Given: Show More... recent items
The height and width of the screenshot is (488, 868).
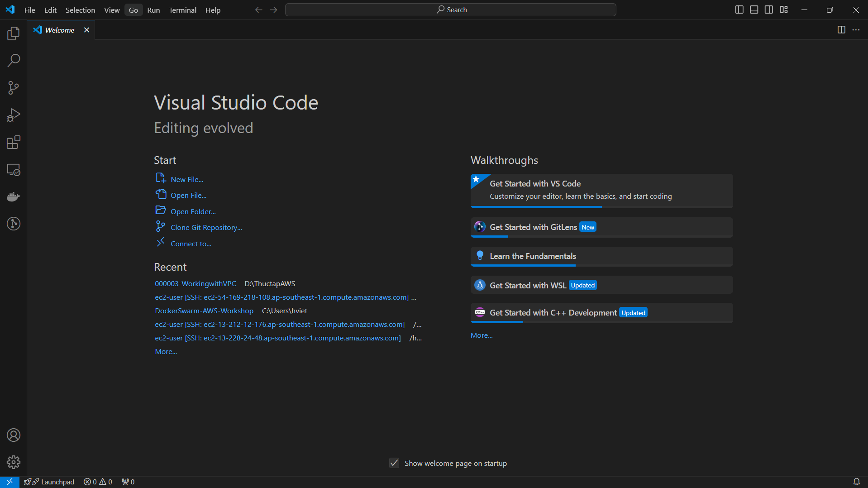Looking at the screenshot, I should pyautogui.click(x=166, y=351).
